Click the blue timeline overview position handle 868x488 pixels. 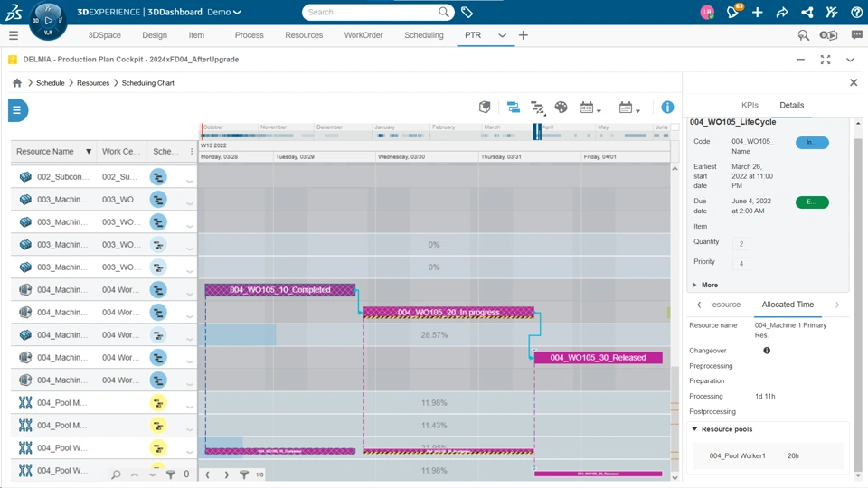click(537, 132)
